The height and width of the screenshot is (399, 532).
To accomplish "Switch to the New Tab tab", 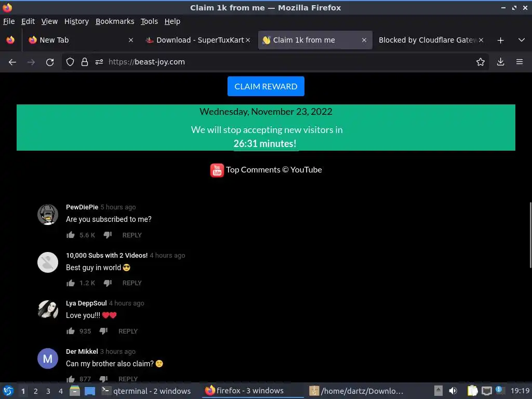I will [x=81, y=40].
